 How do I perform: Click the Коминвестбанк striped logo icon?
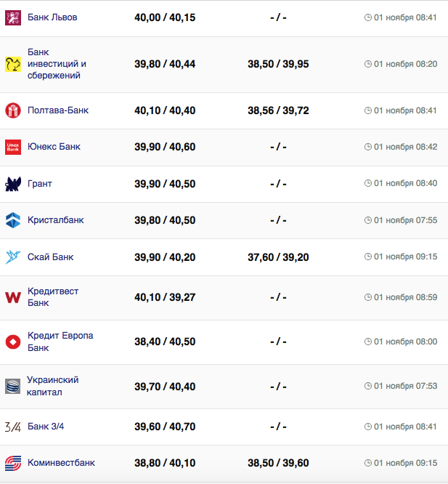pyautogui.click(x=13, y=463)
